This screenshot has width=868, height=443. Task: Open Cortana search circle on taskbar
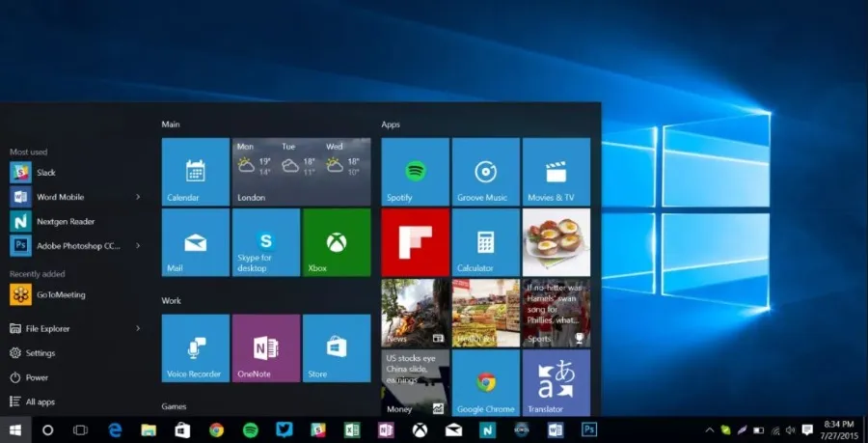(x=47, y=429)
